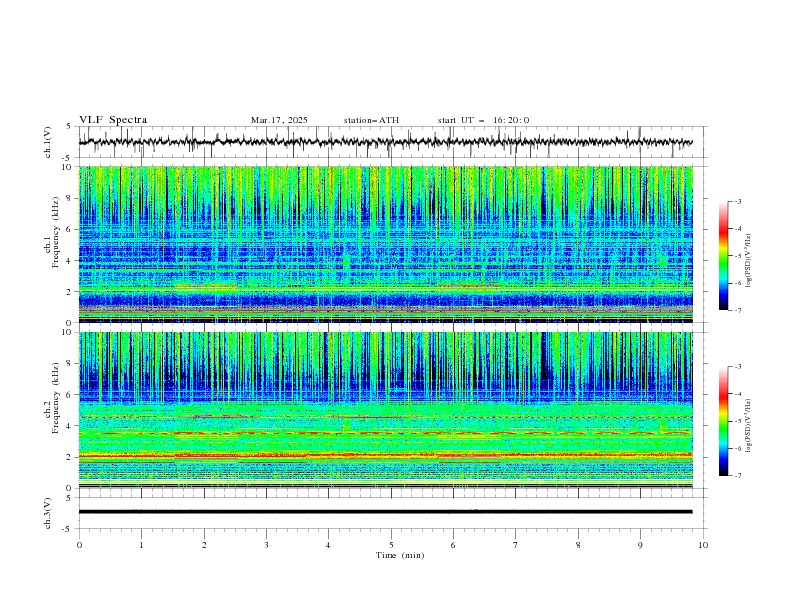Click the time axis tick label '0'
This screenshot has width=792, height=612.
79,545
